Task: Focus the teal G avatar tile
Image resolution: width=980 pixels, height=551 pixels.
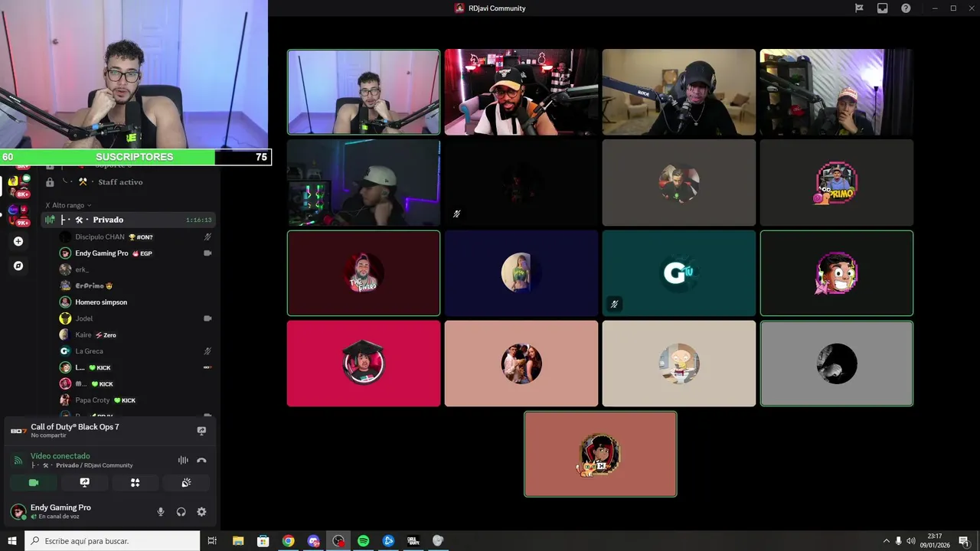Action: [x=679, y=273]
